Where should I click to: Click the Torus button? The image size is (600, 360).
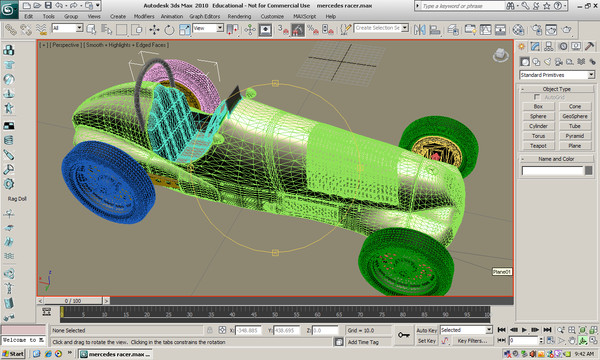click(538, 136)
